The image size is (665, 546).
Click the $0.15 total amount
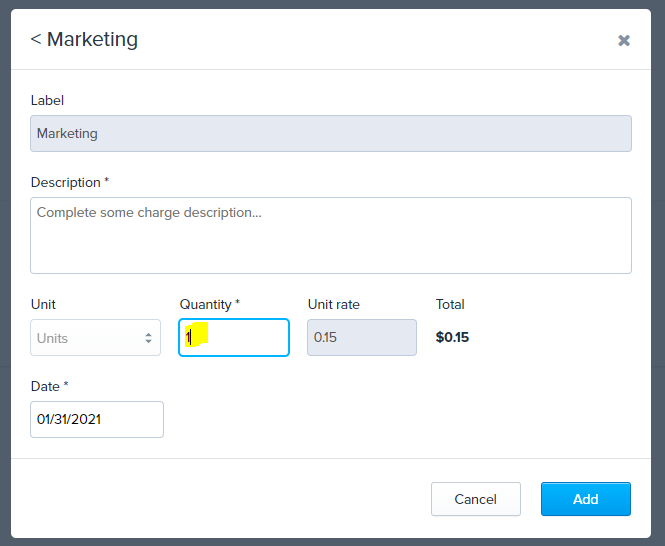pos(452,338)
